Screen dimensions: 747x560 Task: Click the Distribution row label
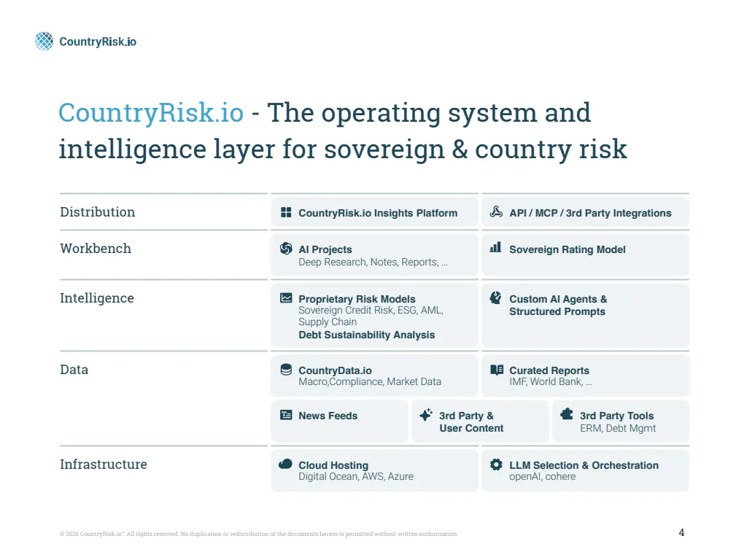[x=97, y=212]
